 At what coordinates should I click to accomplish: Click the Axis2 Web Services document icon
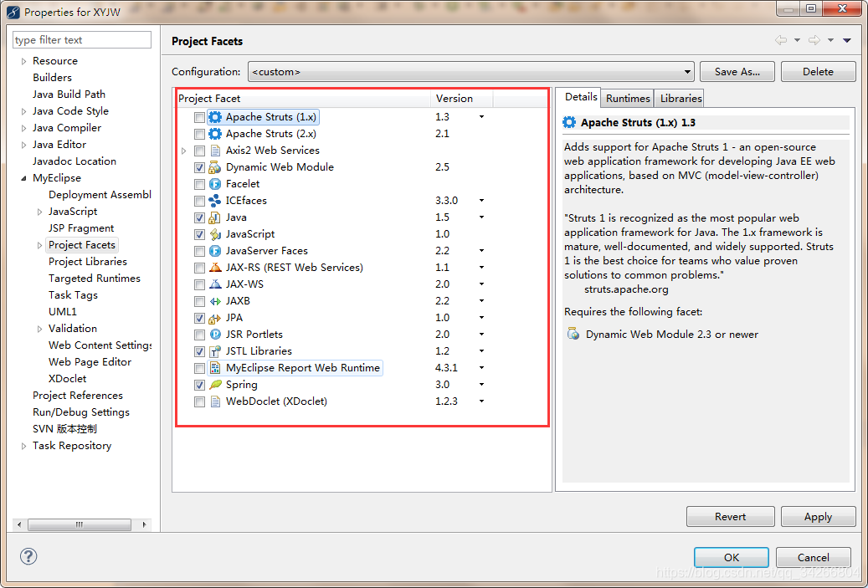(x=215, y=151)
